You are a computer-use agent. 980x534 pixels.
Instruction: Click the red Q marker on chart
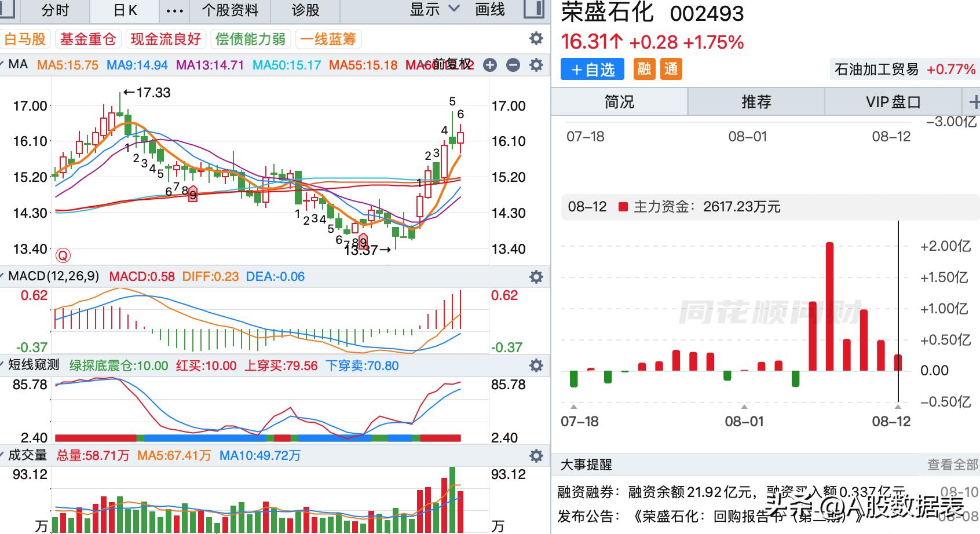[63, 255]
